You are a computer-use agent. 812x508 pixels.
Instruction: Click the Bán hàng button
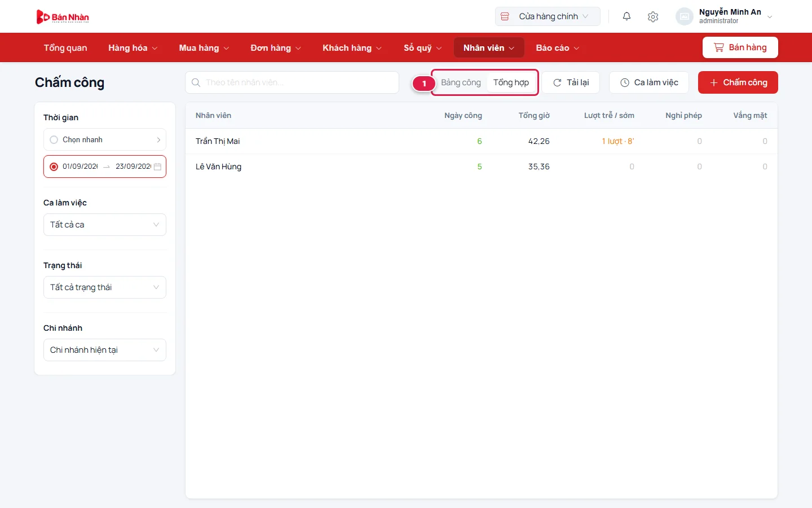tap(740, 47)
